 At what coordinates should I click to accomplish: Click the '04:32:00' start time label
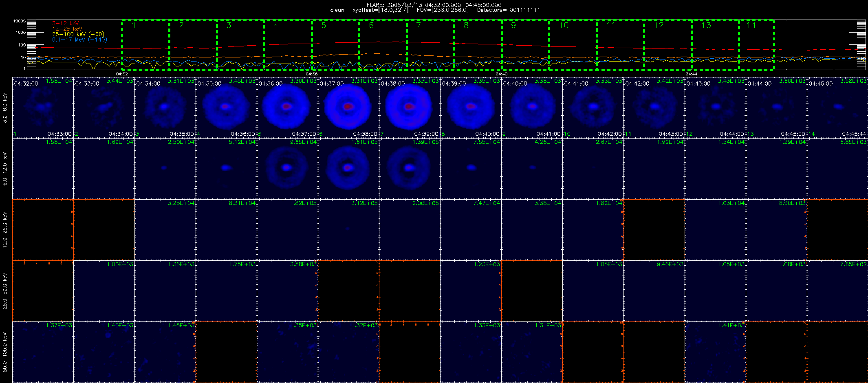click(26, 83)
